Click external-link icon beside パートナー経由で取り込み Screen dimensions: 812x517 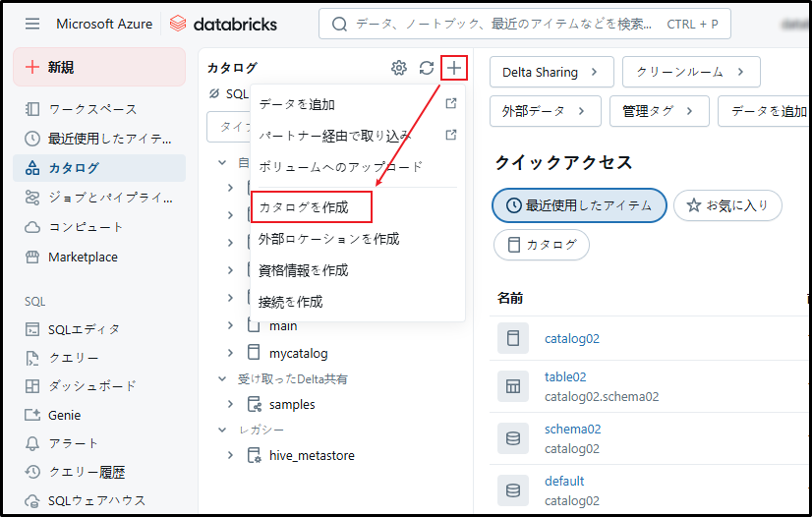tap(451, 136)
